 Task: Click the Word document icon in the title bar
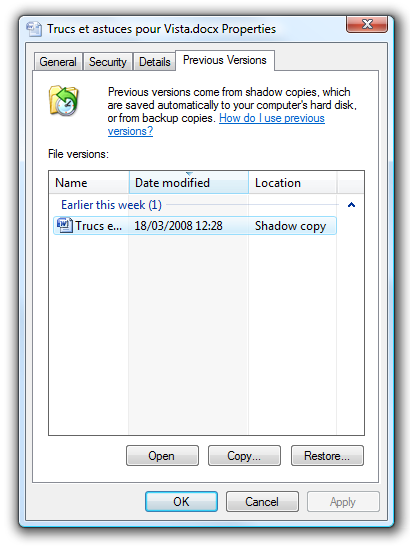click(x=34, y=29)
